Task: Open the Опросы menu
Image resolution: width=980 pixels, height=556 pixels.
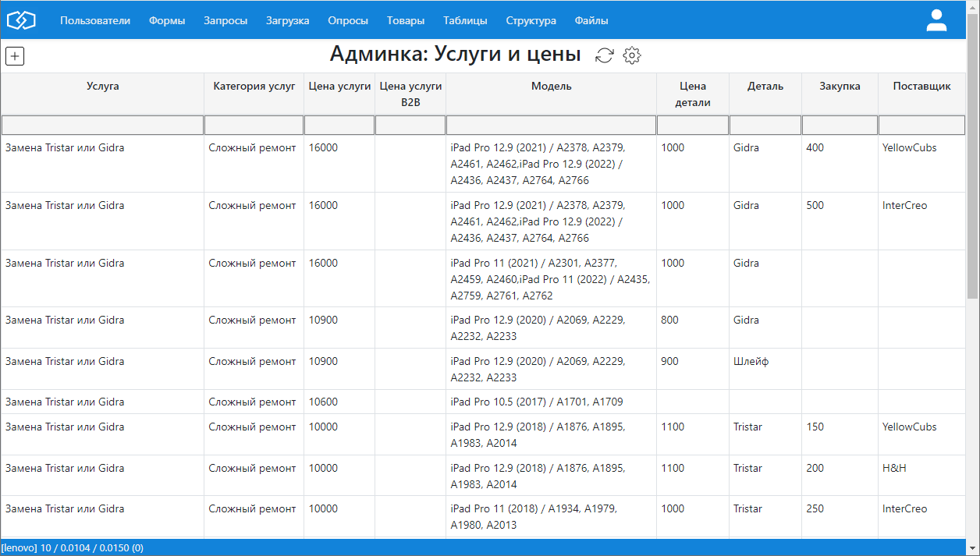Action: (348, 21)
